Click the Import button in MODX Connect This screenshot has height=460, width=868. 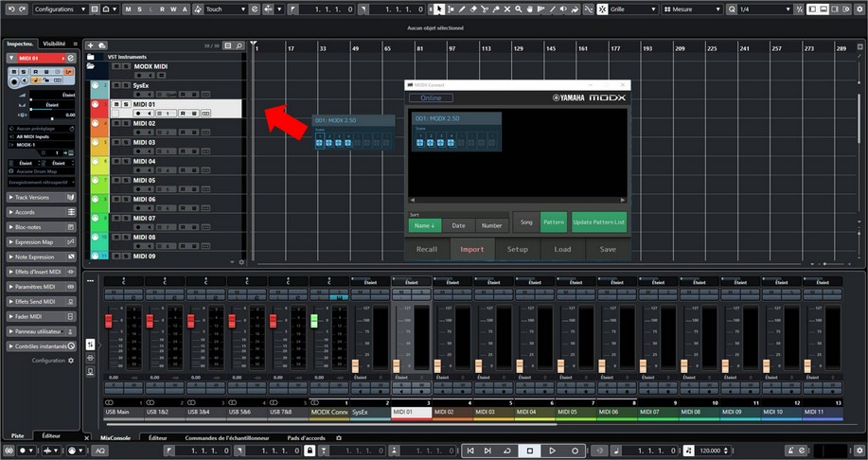pyautogui.click(x=471, y=250)
